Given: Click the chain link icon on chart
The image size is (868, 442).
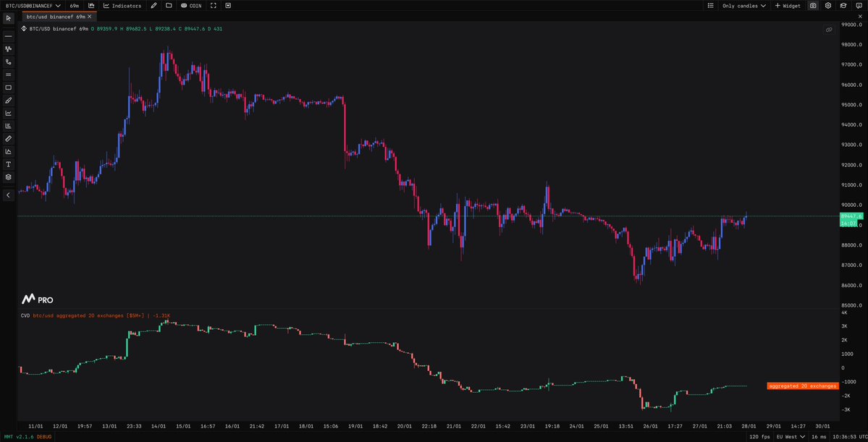Looking at the screenshot, I should [829, 30].
